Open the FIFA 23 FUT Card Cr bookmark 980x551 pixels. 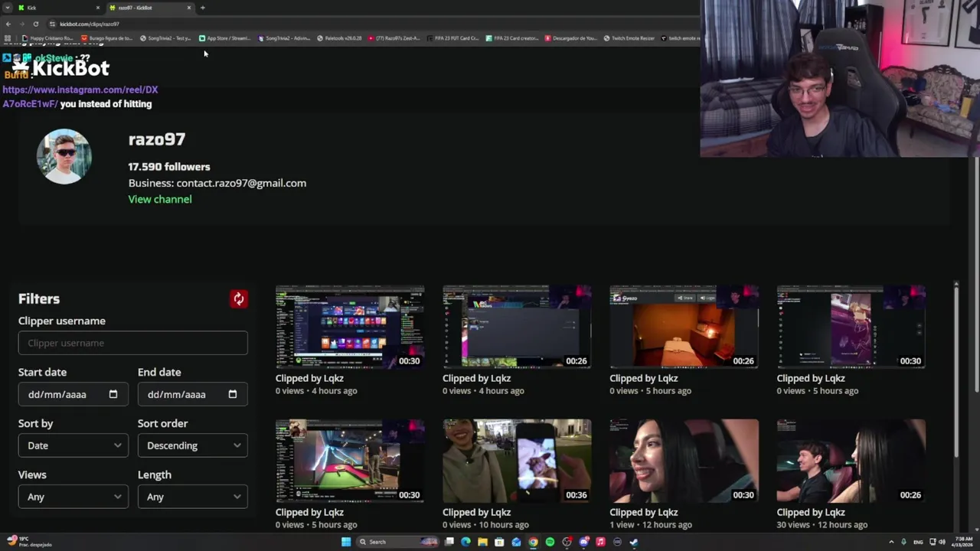453,38
